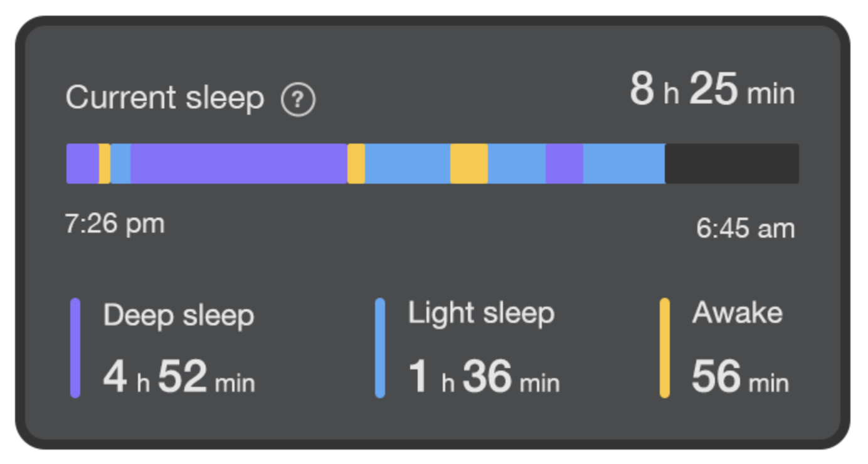Click the question mark help icon

298,100
